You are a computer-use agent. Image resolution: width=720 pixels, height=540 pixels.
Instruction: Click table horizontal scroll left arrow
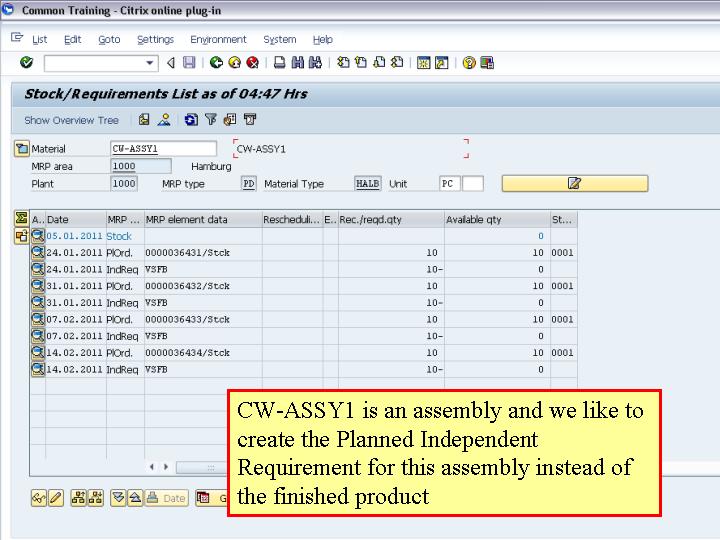click(152, 467)
